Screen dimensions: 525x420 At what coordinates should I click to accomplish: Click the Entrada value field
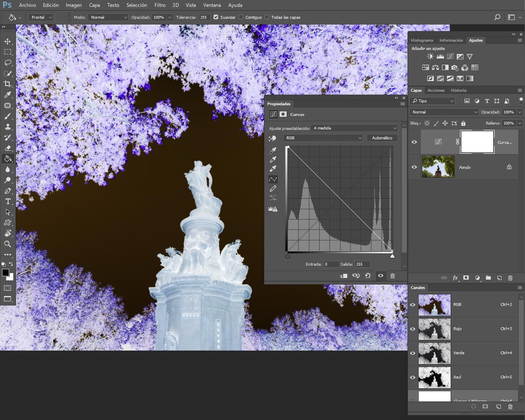point(331,264)
